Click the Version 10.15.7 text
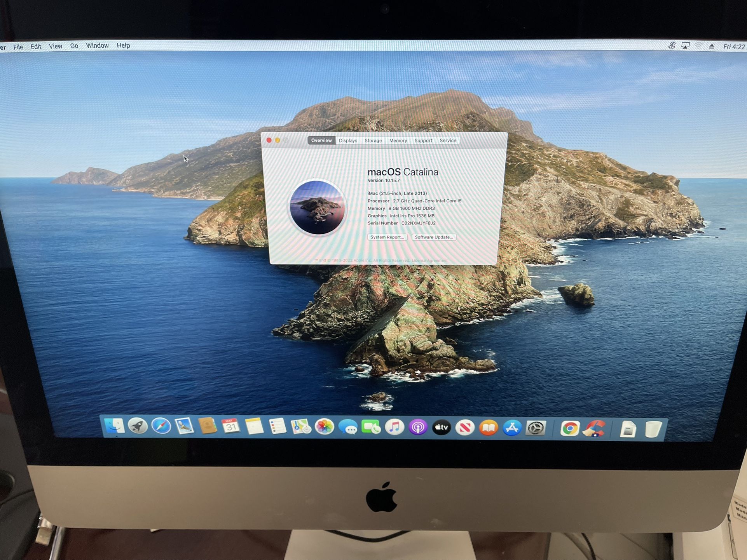This screenshot has width=747, height=560. point(384,181)
